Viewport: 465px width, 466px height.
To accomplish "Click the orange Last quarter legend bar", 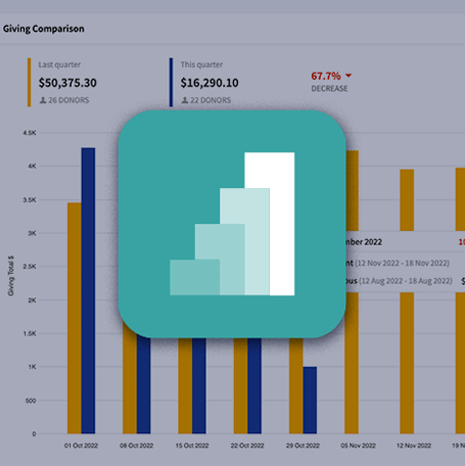I will pos(29,82).
